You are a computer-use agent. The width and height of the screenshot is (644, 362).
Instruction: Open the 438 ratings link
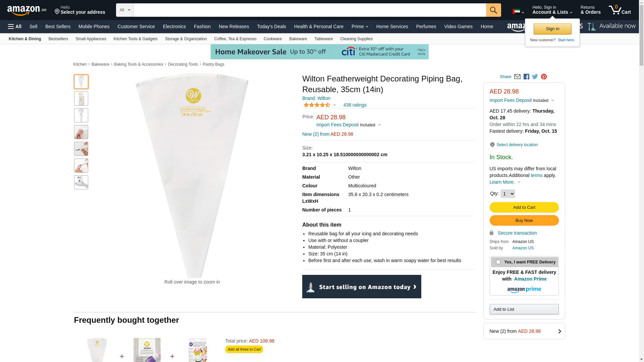coord(355,105)
